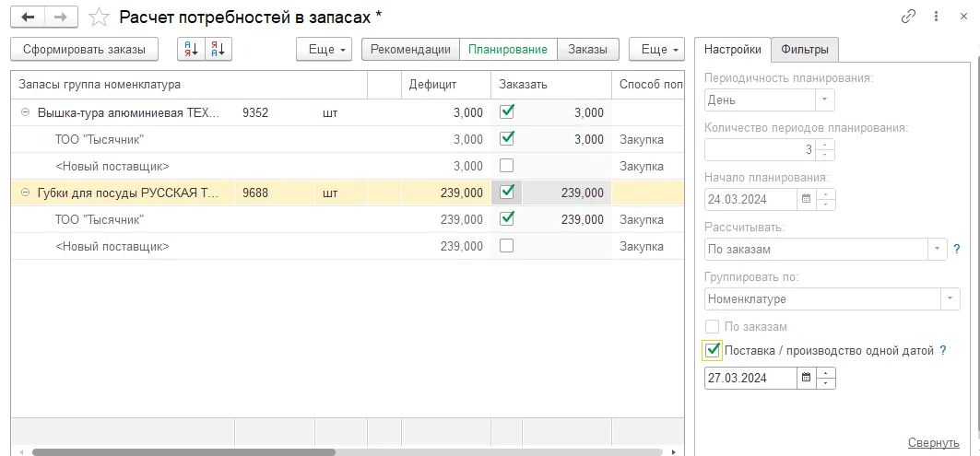980x456 pixels.
Task: Click the forward navigation arrow
Action: (x=61, y=17)
